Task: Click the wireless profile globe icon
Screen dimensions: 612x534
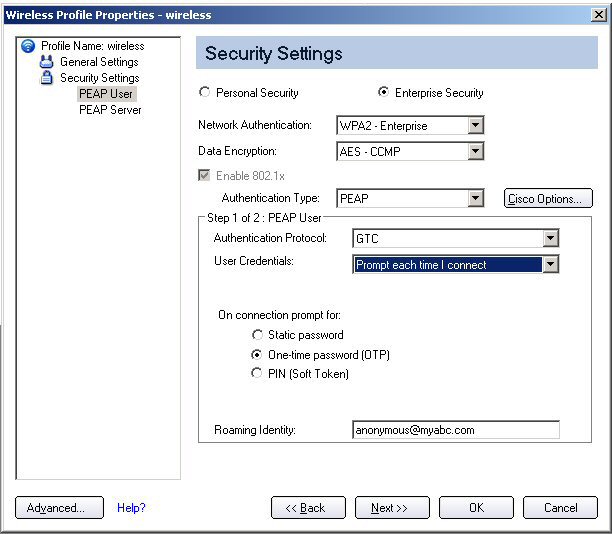Action: click(x=28, y=46)
